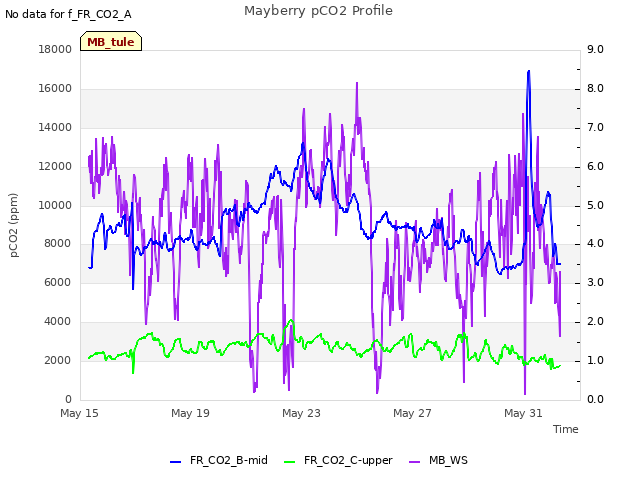Toggle the FR_CO2_C-upper legend entry
Viewport: 640px width, 480px height.
(x=338, y=460)
